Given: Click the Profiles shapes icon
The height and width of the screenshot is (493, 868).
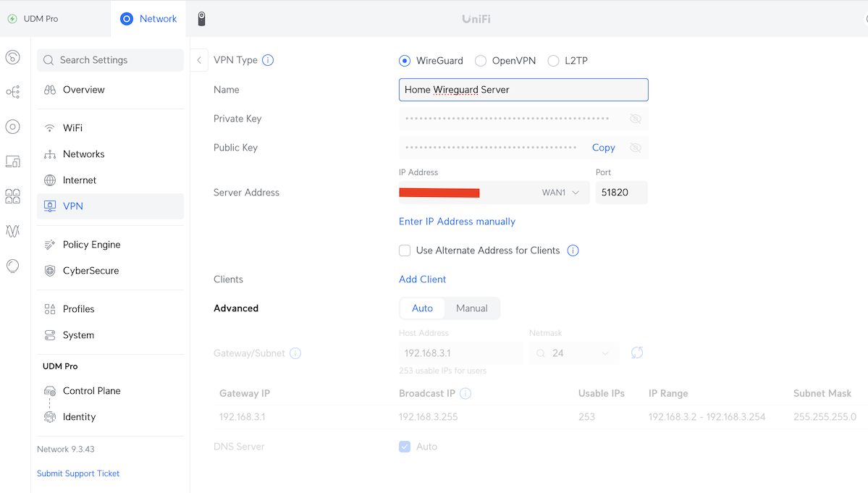Looking at the screenshot, I should 50,308.
